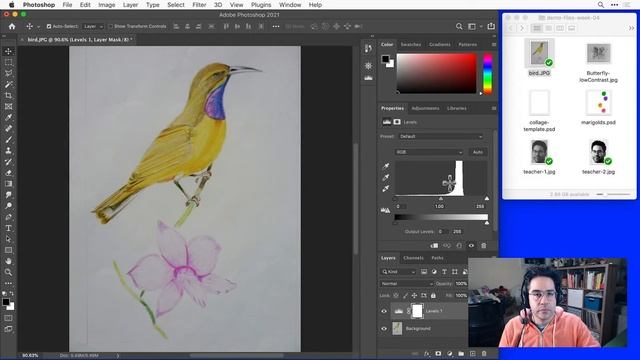Viewport: 640px width, 360px height.
Task: Select the Rectangle shape tool
Action: click(x=8, y=250)
